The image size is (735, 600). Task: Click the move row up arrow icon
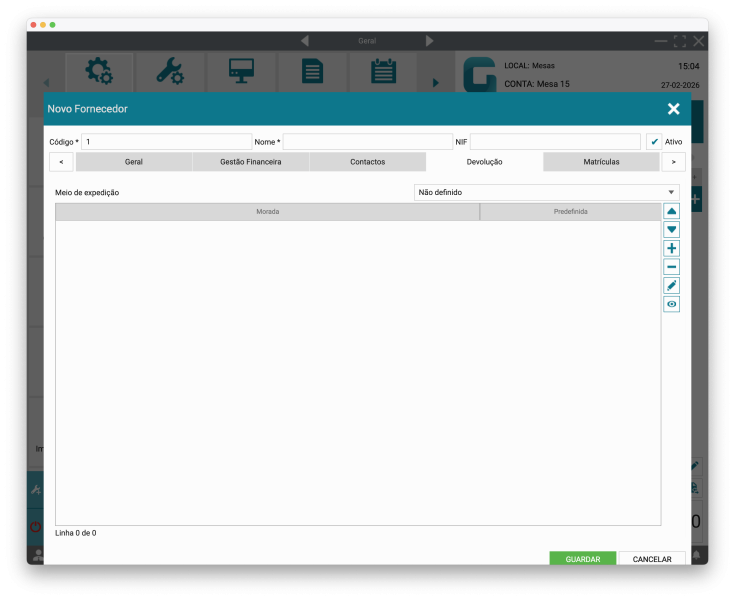point(671,211)
